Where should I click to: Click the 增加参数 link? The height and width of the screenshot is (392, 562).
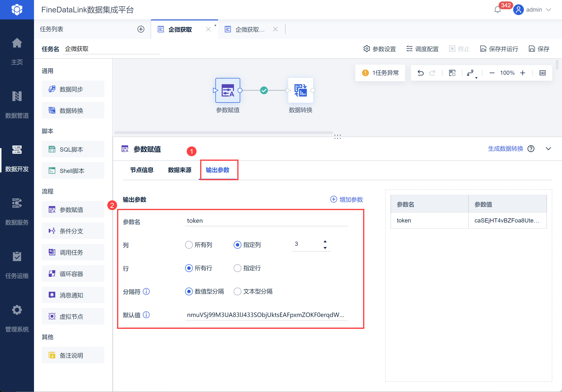(346, 200)
